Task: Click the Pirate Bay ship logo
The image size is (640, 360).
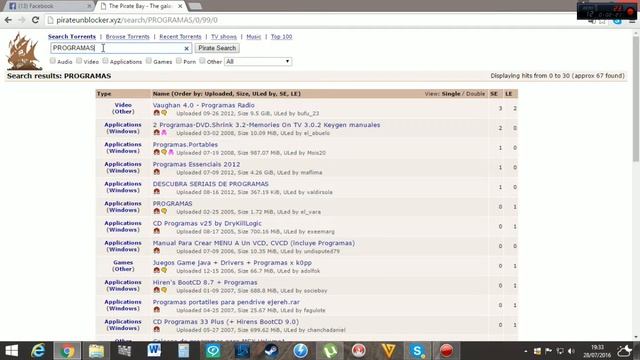Action: 24,51
